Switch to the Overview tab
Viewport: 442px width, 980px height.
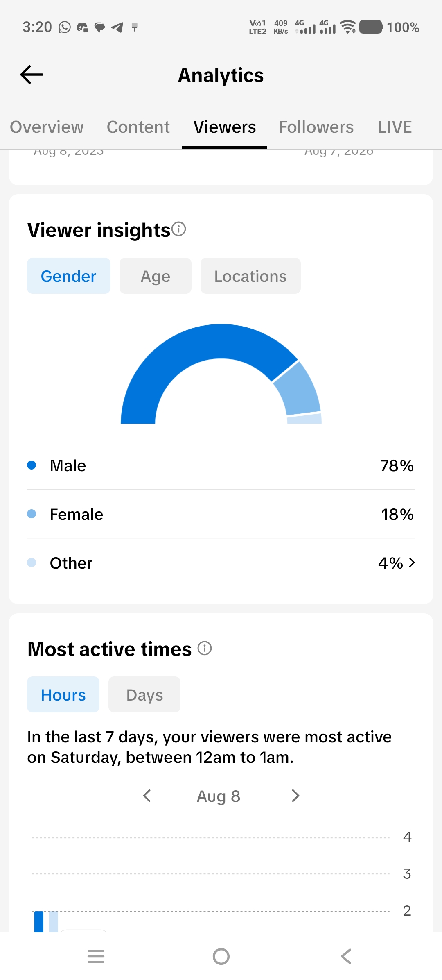coord(47,127)
